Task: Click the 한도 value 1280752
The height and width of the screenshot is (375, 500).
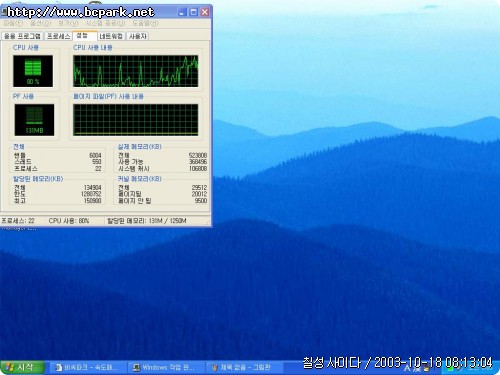Action: point(91,194)
